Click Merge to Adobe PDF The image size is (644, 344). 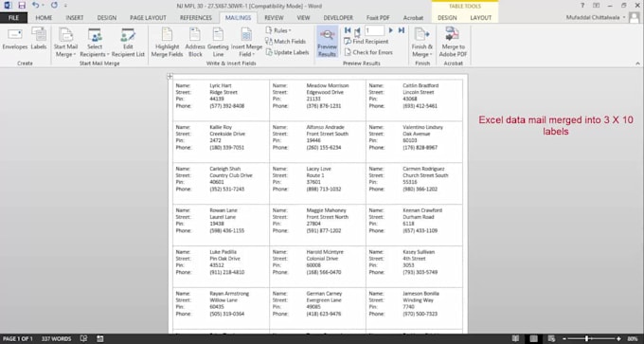click(x=453, y=43)
